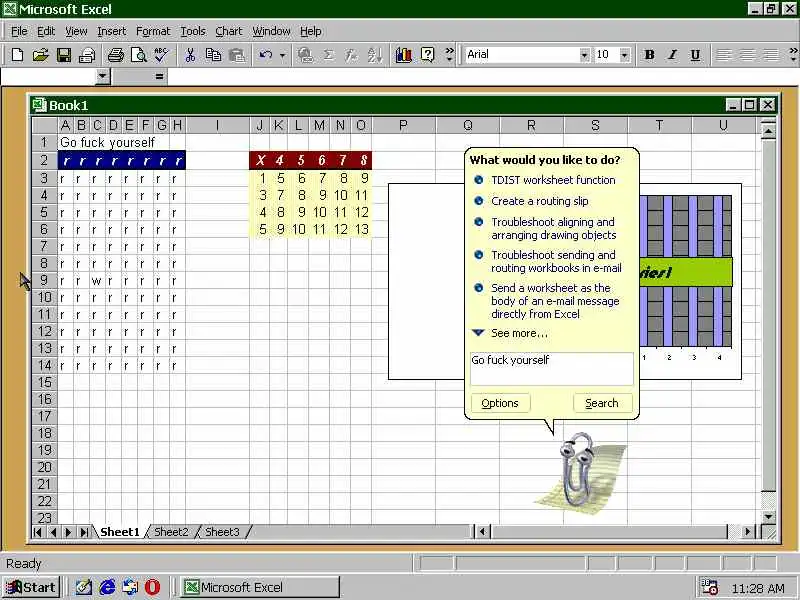The height and width of the screenshot is (600, 800).
Task: Click the E-mail toolbar icon
Action: point(87,55)
